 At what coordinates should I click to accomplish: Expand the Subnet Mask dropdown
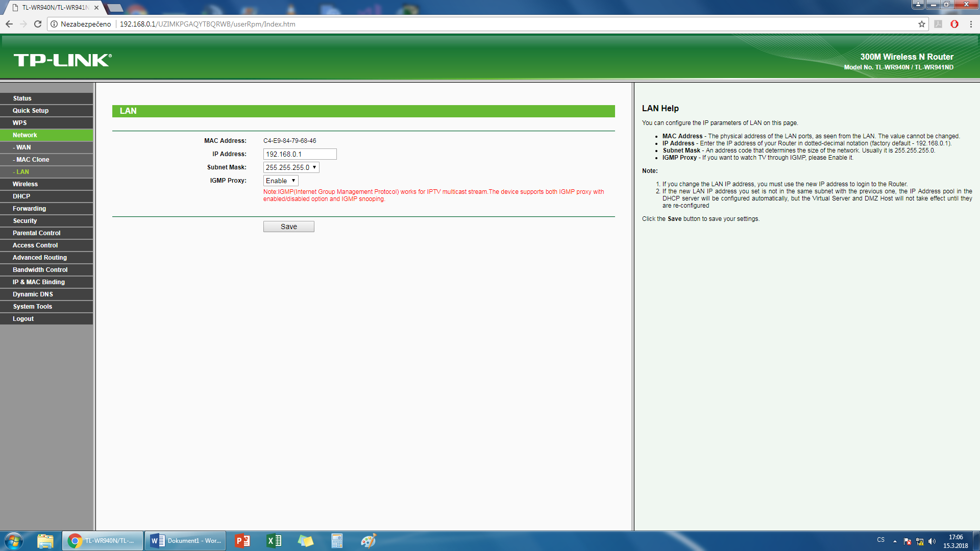[x=291, y=167]
